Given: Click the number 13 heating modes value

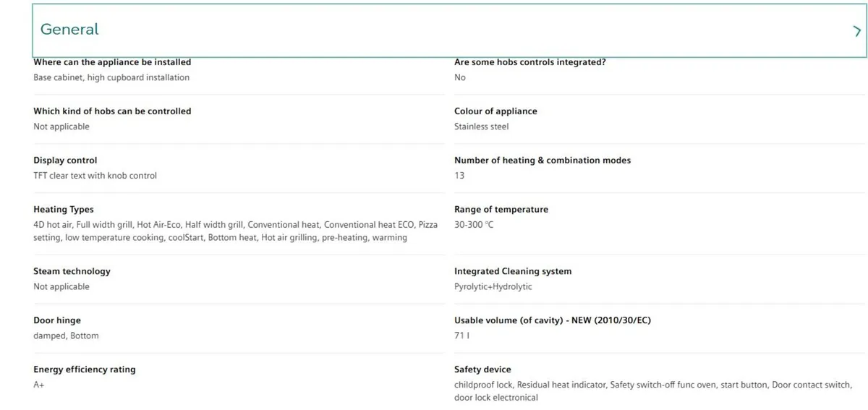Looking at the screenshot, I should pyautogui.click(x=459, y=176).
